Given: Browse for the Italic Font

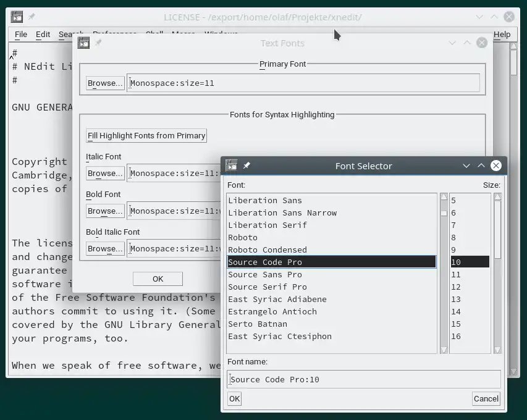Looking at the screenshot, I should pos(105,174).
